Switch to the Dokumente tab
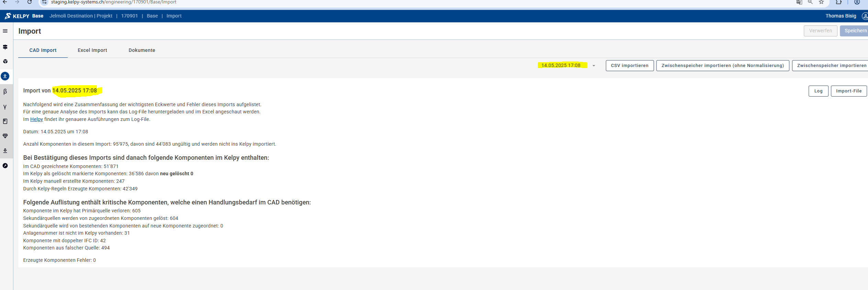Screen dimensions: 868x290 (x=142, y=50)
